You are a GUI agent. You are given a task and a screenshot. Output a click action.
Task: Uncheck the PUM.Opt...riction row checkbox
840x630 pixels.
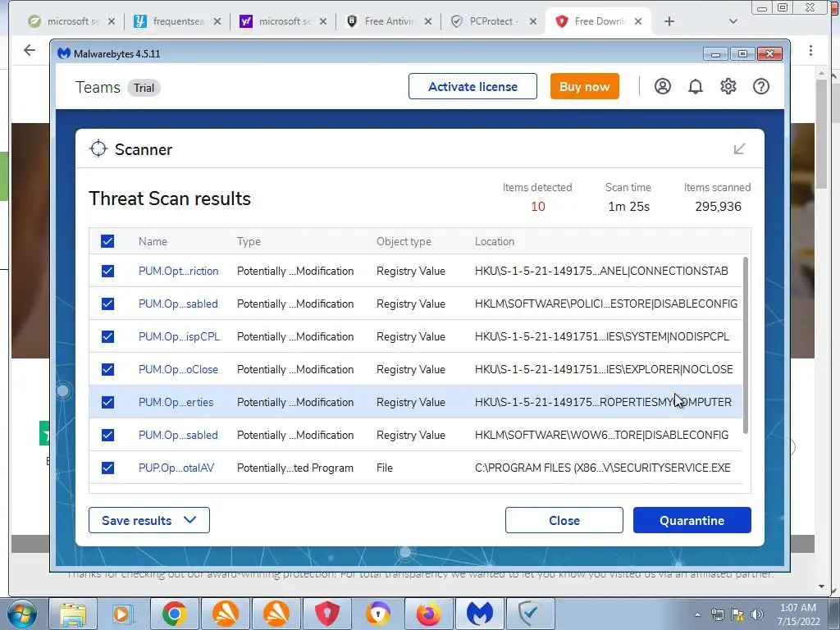pyautogui.click(x=107, y=271)
